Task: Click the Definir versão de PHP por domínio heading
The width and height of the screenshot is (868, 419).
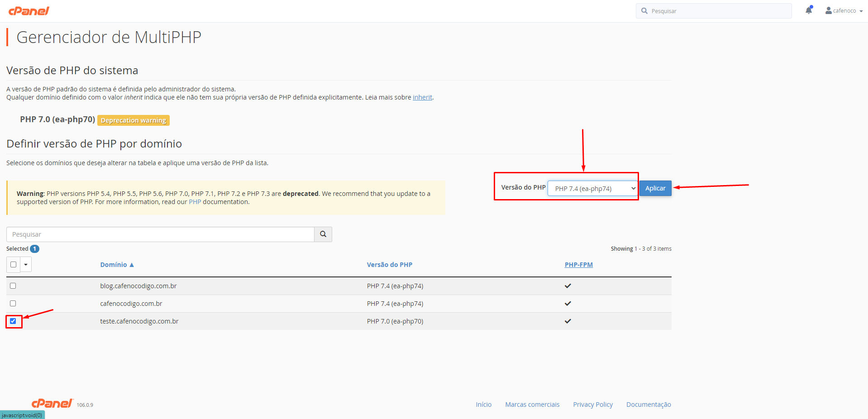Action: (x=94, y=144)
